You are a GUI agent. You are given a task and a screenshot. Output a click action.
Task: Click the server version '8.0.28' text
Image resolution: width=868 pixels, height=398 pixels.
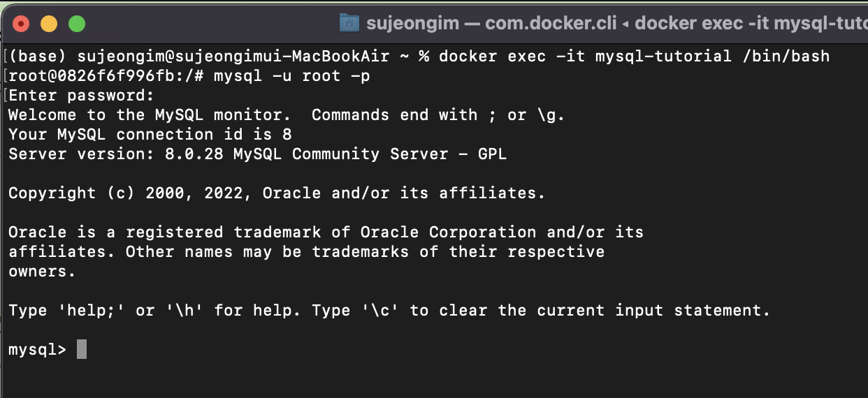pyautogui.click(x=194, y=154)
